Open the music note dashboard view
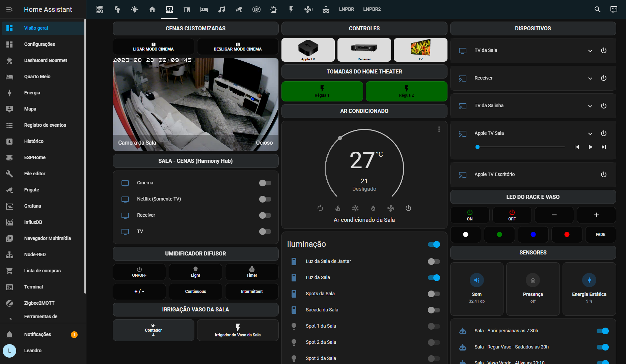The height and width of the screenshot is (364, 626). (x=221, y=9)
